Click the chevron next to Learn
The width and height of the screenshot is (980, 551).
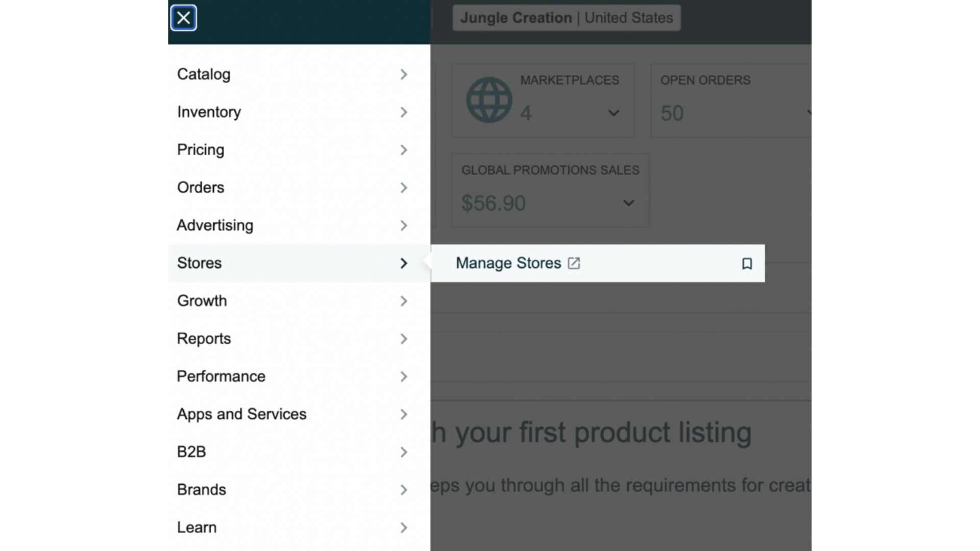point(404,528)
